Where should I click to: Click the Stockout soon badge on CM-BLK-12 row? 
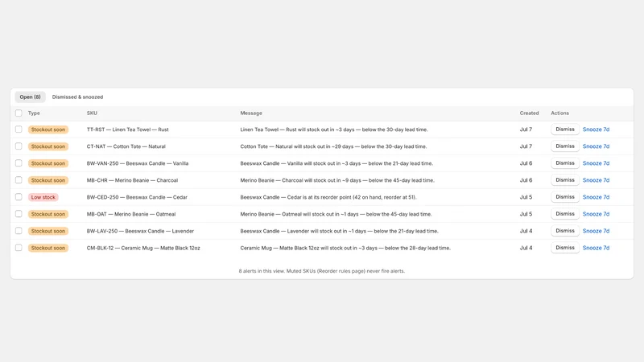click(x=48, y=248)
